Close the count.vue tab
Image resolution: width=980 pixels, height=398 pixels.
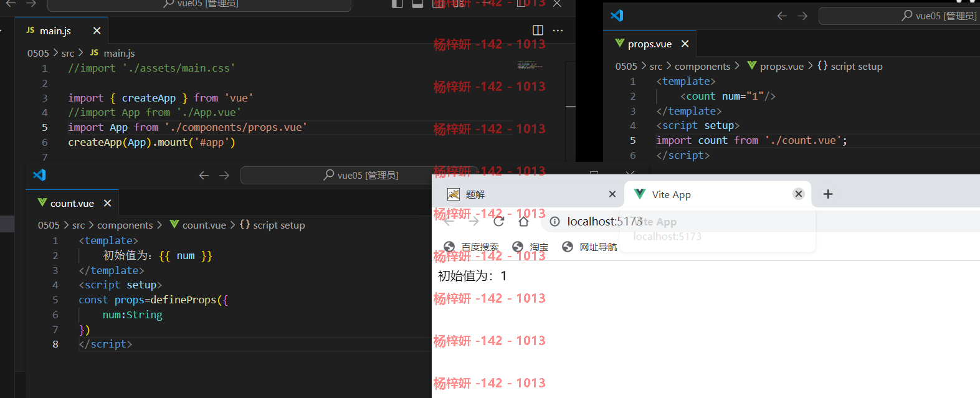click(x=107, y=203)
